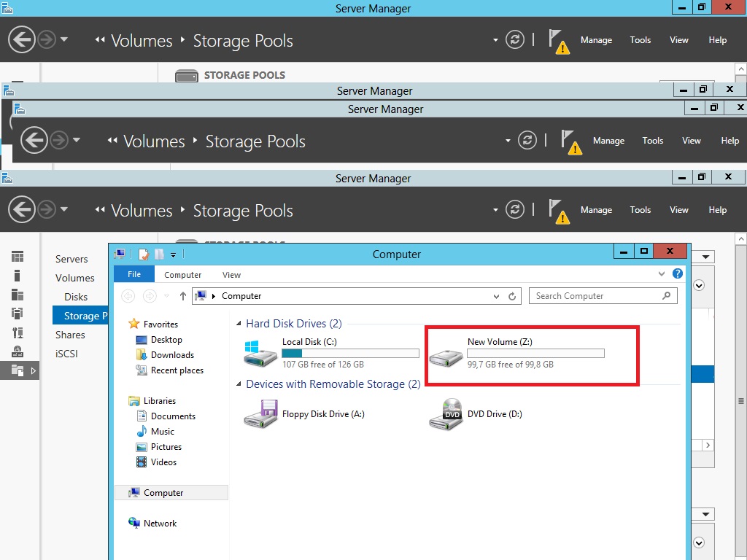Open Downloads under Favorites
This screenshot has width=747, height=560.
(172, 355)
